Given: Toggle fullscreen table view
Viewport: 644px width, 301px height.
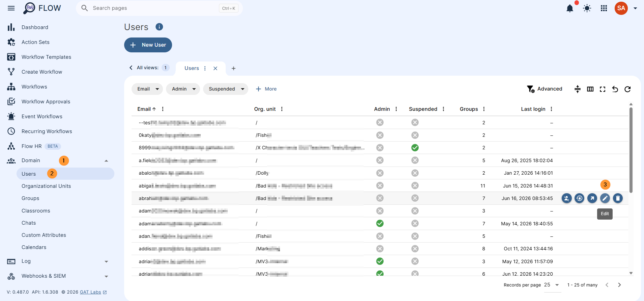Looking at the screenshot, I should click(x=603, y=89).
